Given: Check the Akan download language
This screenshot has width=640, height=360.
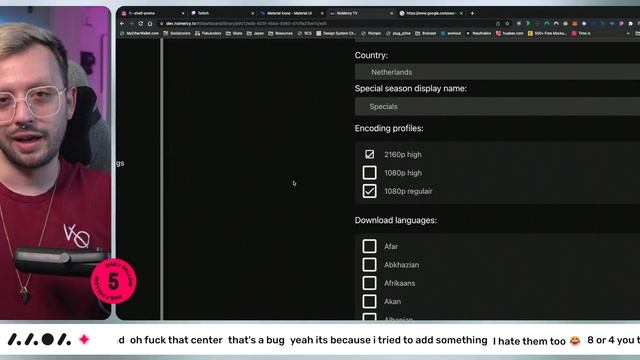Looking at the screenshot, I should pos(369,301).
